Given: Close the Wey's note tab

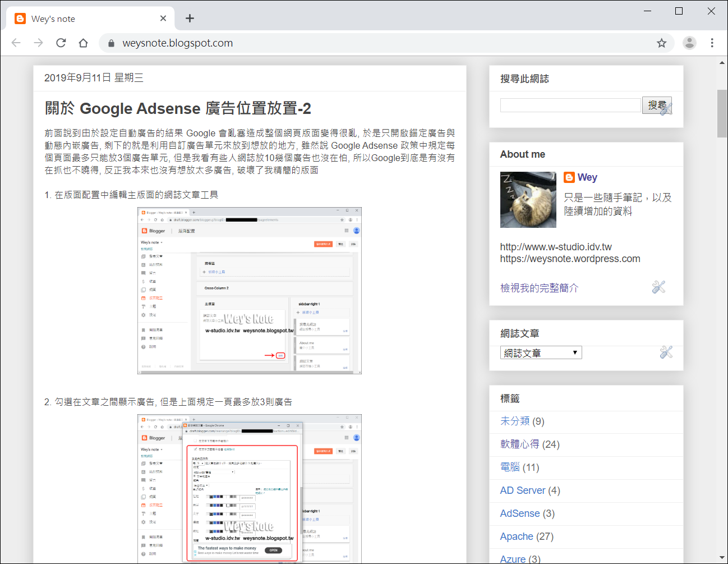Looking at the screenshot, I should [x=163, y=19].
